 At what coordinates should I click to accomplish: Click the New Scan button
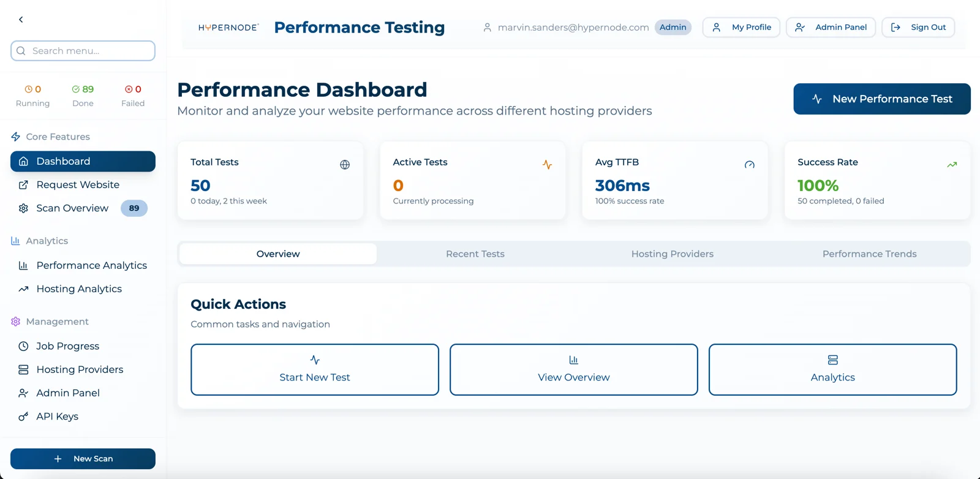(x=83, y=459)
